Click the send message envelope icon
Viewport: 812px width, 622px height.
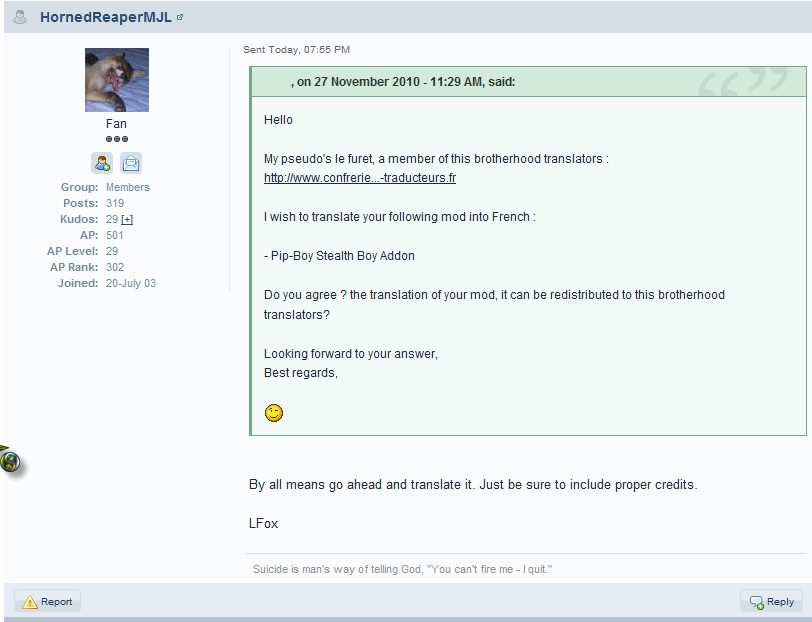point(131,163)
